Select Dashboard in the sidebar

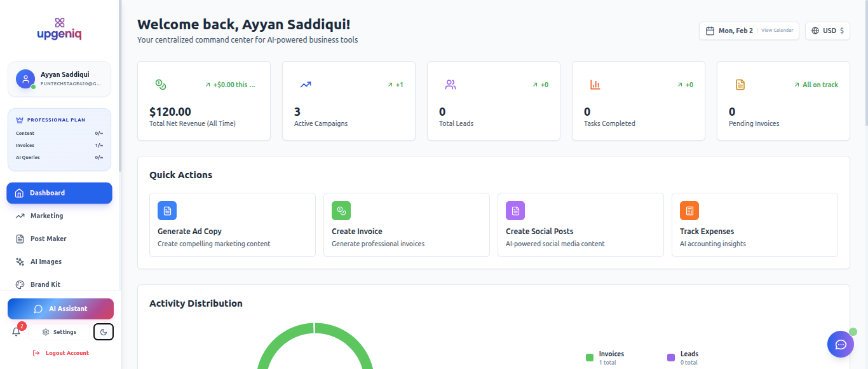click(x=59, y=193)
